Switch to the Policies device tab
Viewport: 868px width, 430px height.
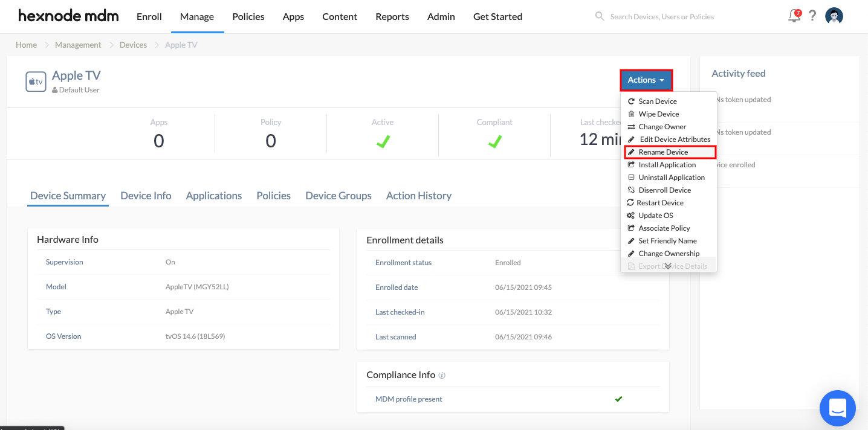pyautogui.click(x=274, y=196)
